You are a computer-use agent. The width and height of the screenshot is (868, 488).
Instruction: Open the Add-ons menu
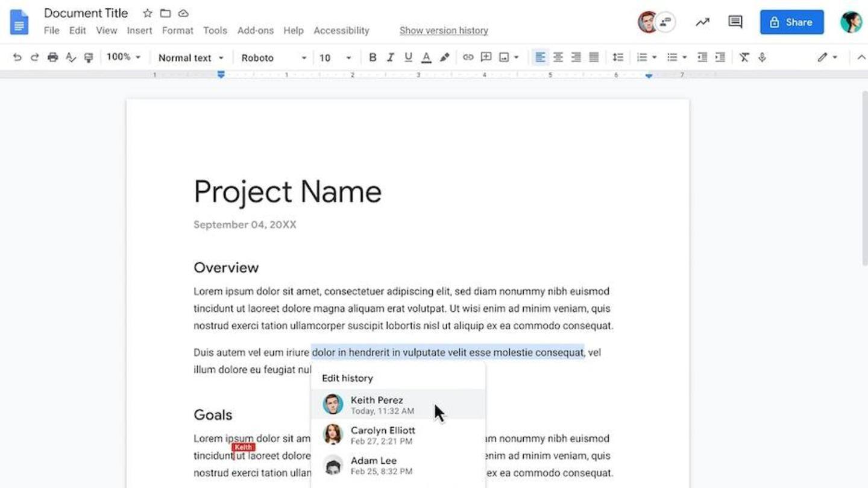(256, 30)
